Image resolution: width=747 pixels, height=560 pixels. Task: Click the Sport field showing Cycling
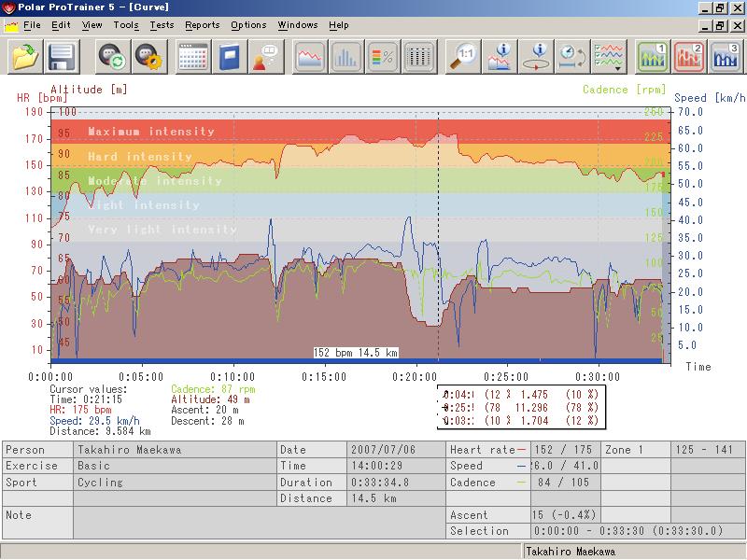(x=175, y=483)
